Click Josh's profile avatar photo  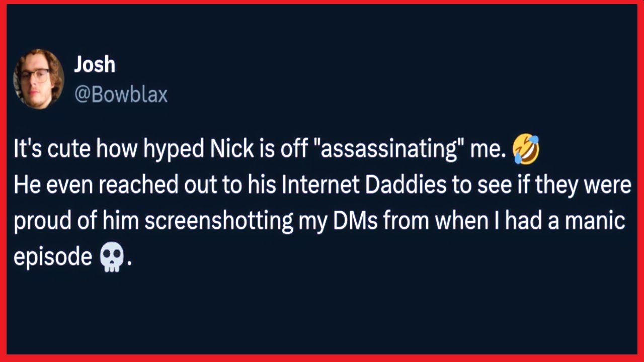click(39, 79)
